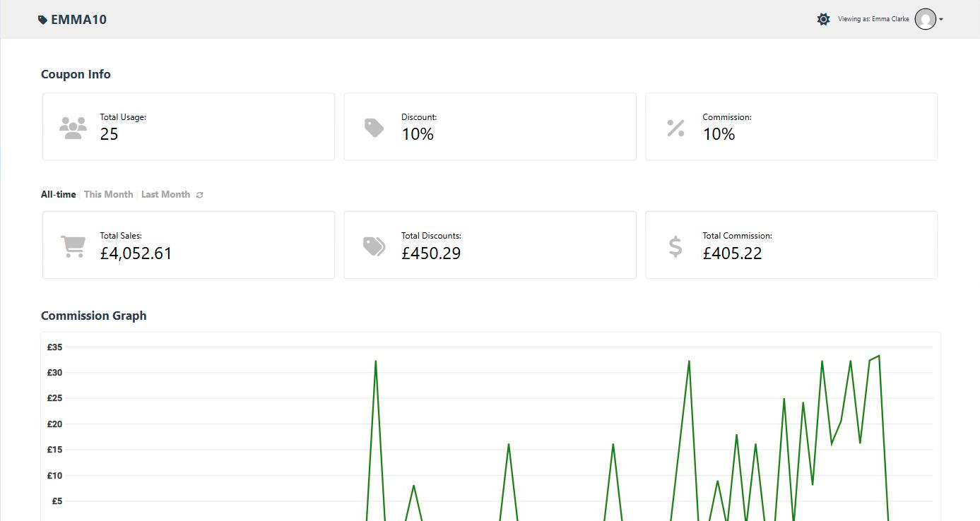Click the £25 axis label
This screenshot has width=980, height=521.
(55, 398)
